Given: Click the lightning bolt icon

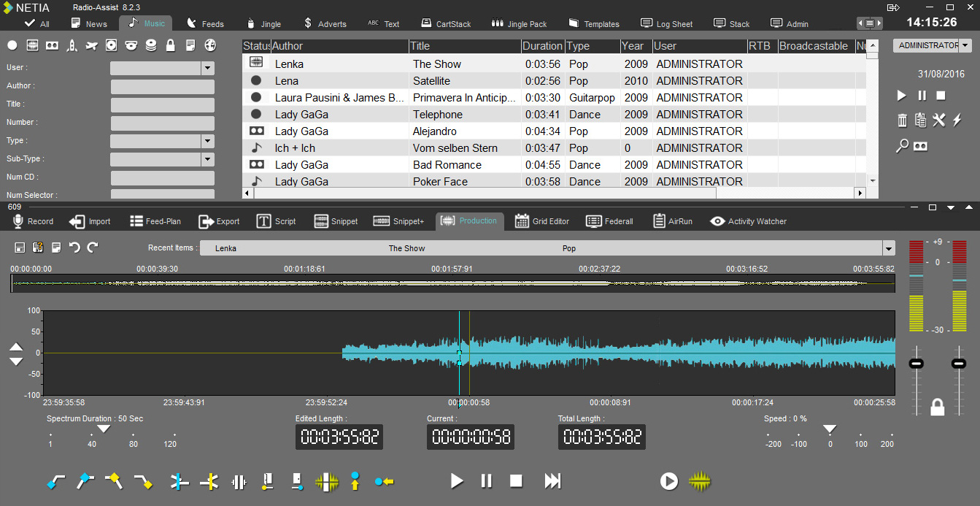Looking at the screenshot, I should click(x=957, y=120).
